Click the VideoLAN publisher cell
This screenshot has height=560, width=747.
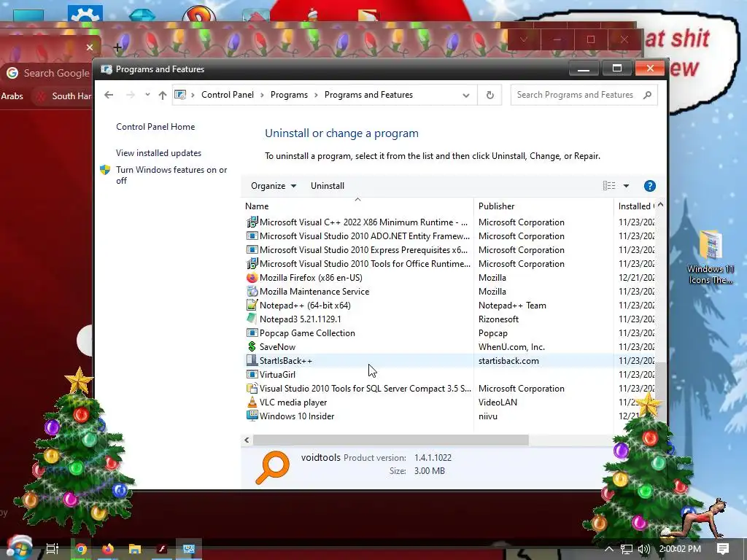[x=498, y=402]
